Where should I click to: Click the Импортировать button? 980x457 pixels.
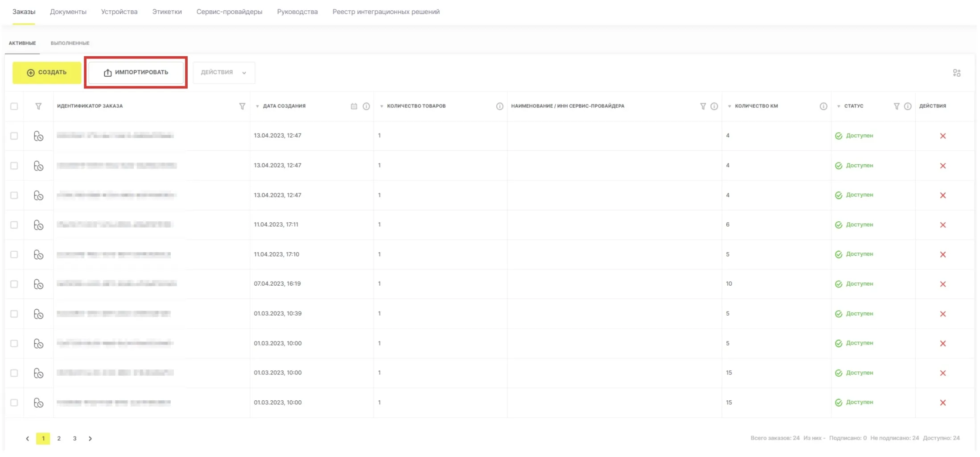point(136,72)
